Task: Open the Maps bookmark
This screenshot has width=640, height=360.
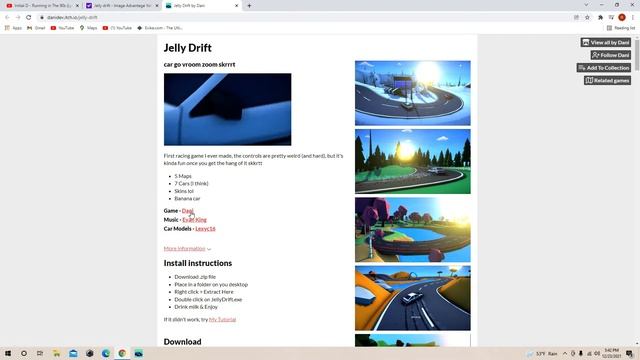Action: pyautogui.click(x=89, y=28)
